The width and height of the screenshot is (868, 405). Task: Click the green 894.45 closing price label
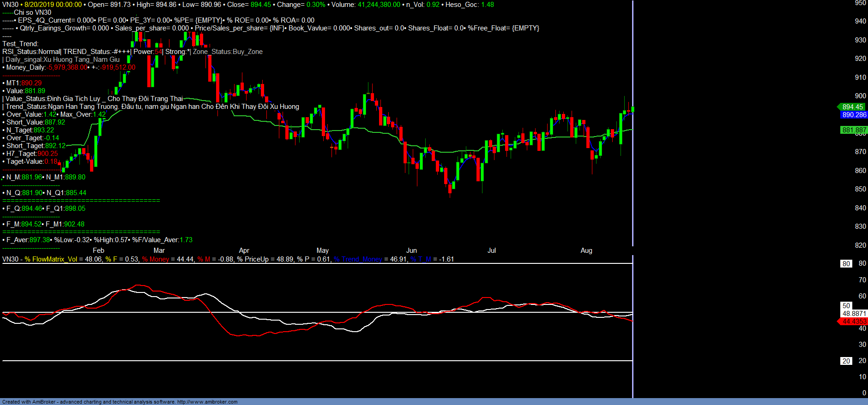[852, 107]
